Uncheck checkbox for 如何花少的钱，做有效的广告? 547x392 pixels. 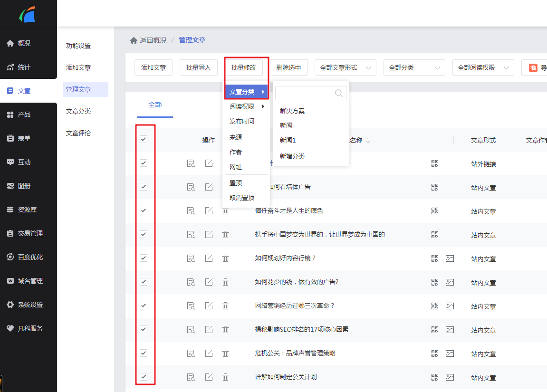point(144,281)
